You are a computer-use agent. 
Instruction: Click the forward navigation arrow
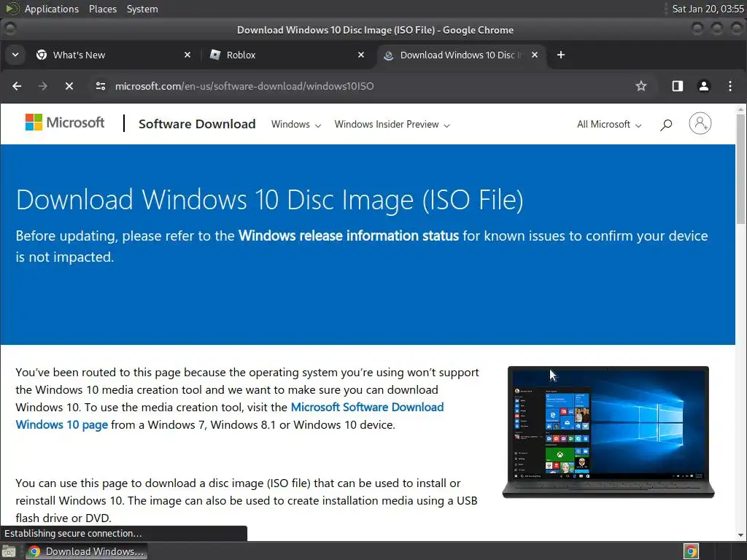tap(43, 86)
